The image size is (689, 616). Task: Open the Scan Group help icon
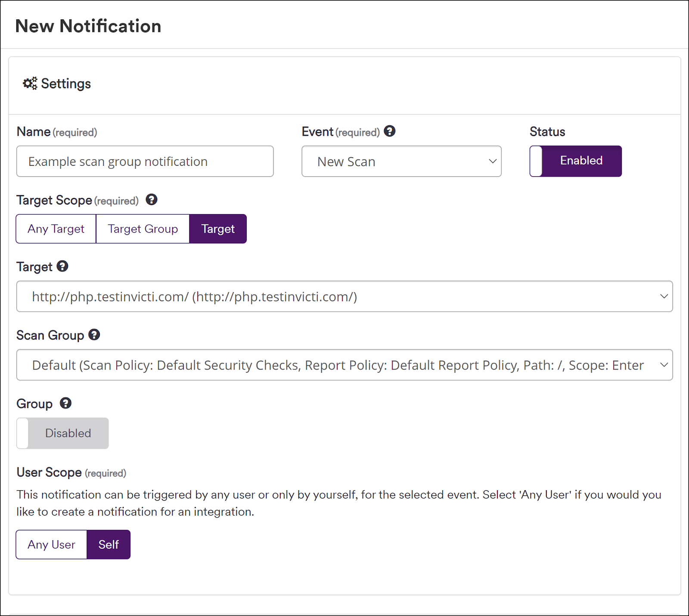tap(94, 335)
